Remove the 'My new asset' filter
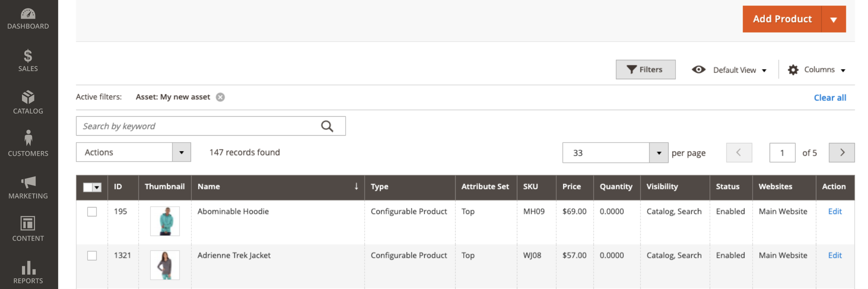 [220, 97]
